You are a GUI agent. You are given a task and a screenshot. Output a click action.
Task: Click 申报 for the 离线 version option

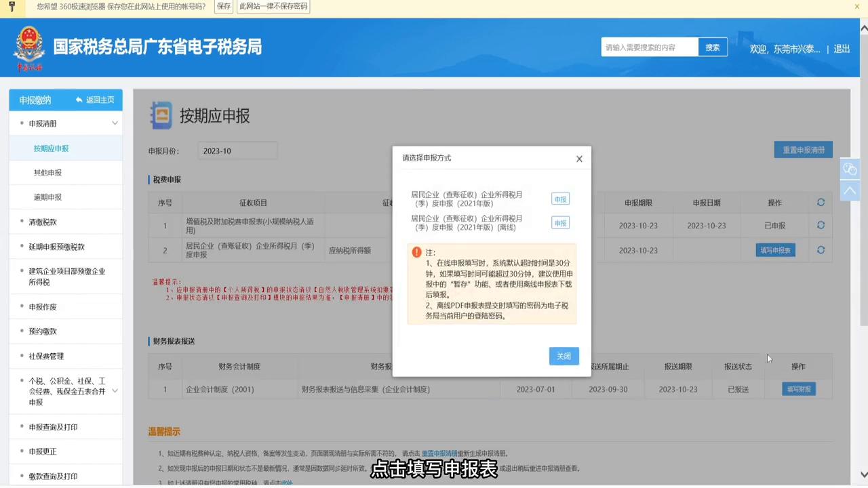(560, 223)
